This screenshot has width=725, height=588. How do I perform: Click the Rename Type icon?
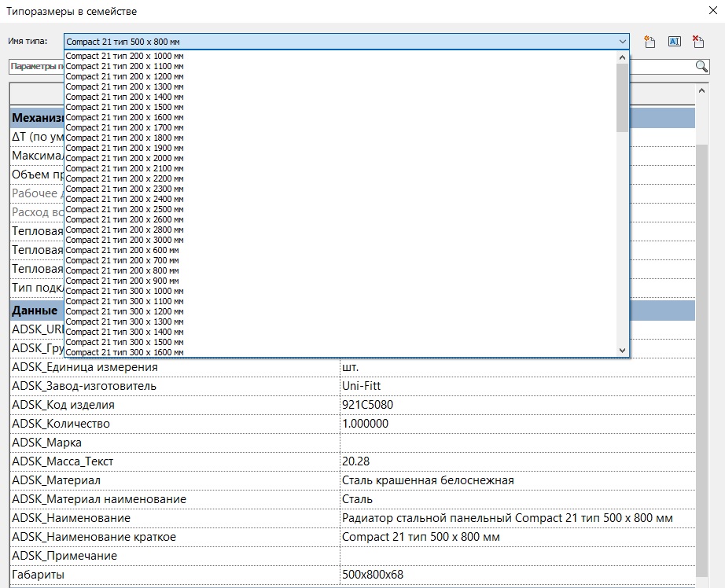coord(675,42)
